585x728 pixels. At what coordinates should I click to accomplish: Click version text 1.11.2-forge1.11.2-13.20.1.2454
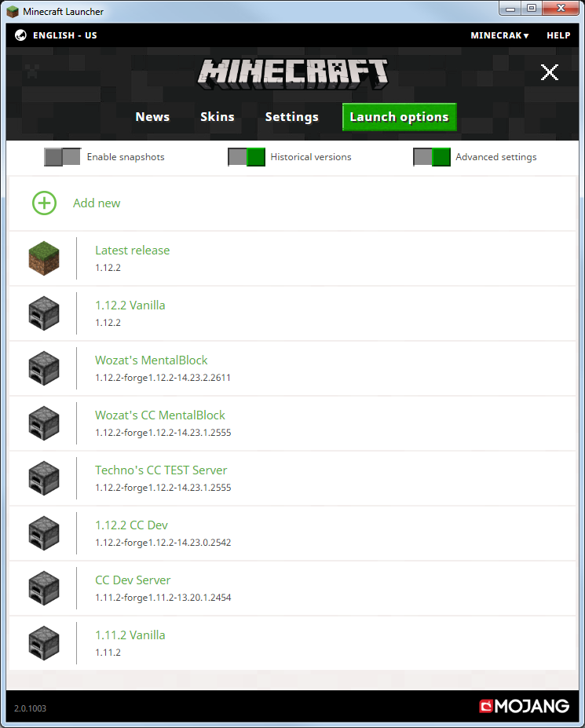163,598
